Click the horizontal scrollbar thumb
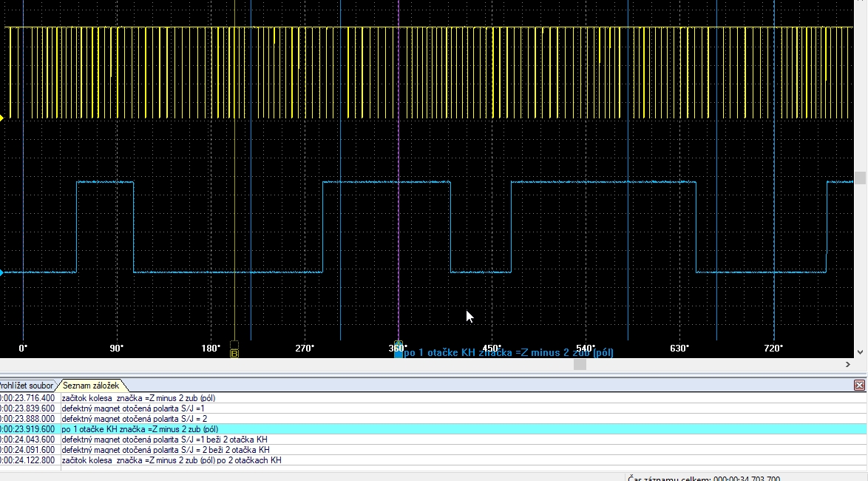The image size is (868, 481). [580, 365]
